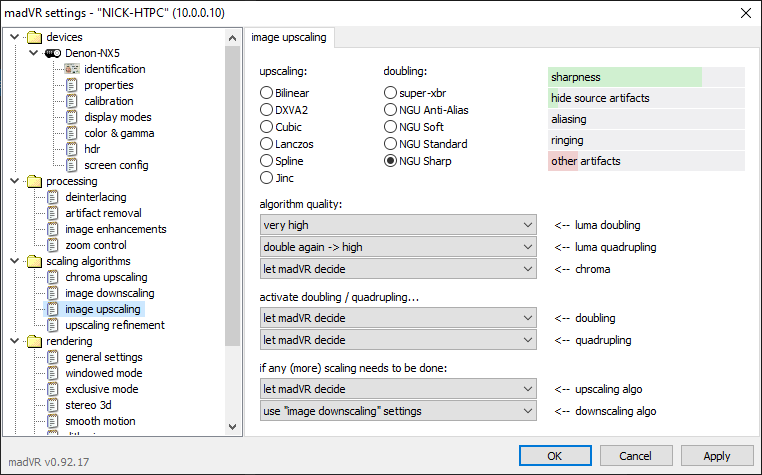Screen dimensions: 762x475
Task: Open the luma doubling quality dropdown
Action: [398, 226]
